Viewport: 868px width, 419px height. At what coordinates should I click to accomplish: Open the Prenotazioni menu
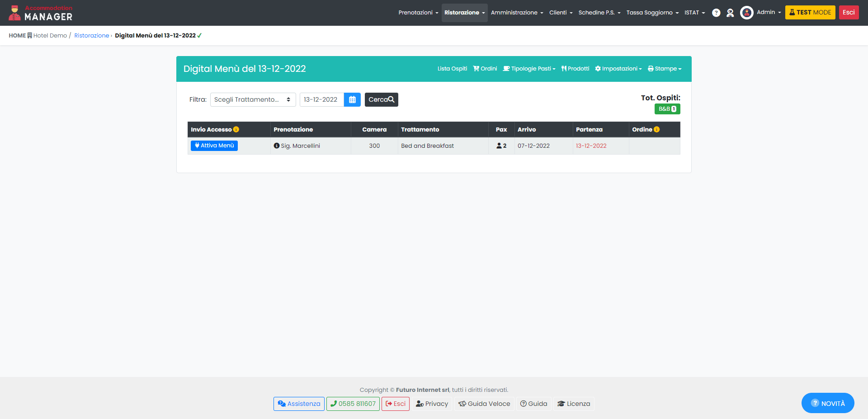[418, 13]
